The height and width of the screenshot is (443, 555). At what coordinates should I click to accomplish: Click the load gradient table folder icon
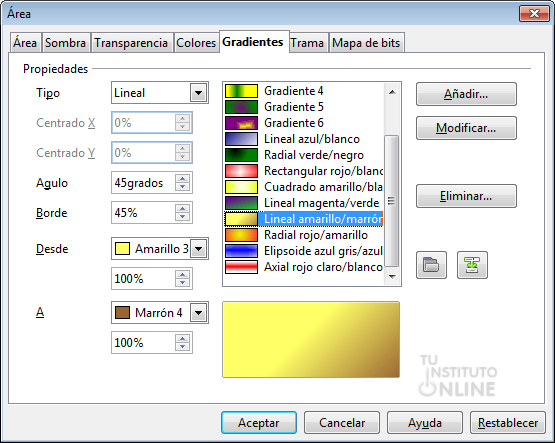431,265
